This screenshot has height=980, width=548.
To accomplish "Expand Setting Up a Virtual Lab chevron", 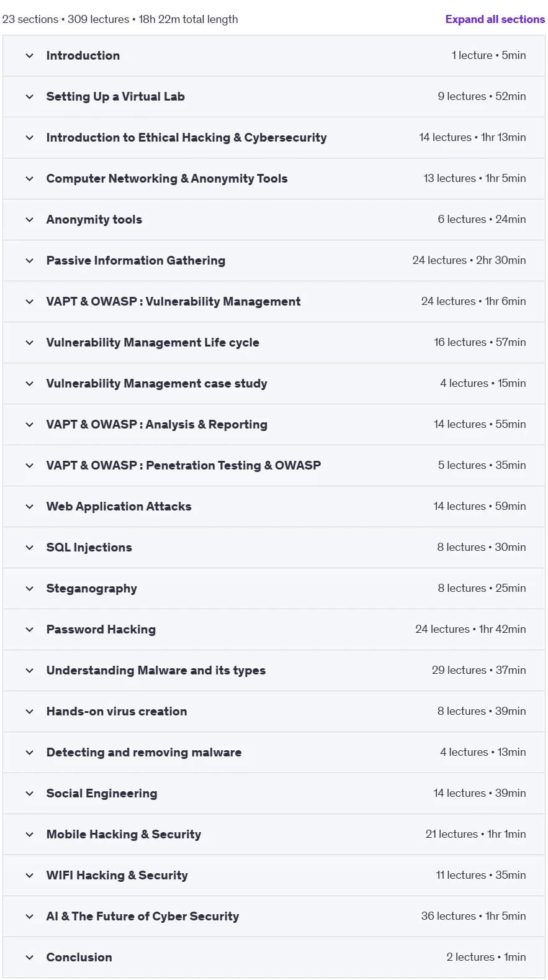I will point(29,97).
